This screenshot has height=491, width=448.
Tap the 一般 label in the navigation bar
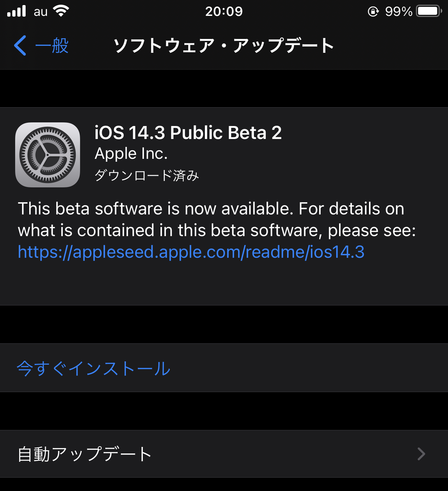coord(52,45)
